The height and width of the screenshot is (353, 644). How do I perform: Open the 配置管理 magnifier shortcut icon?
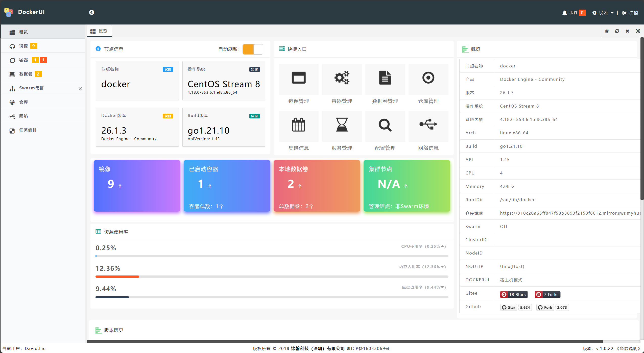(x=385, y=125)
